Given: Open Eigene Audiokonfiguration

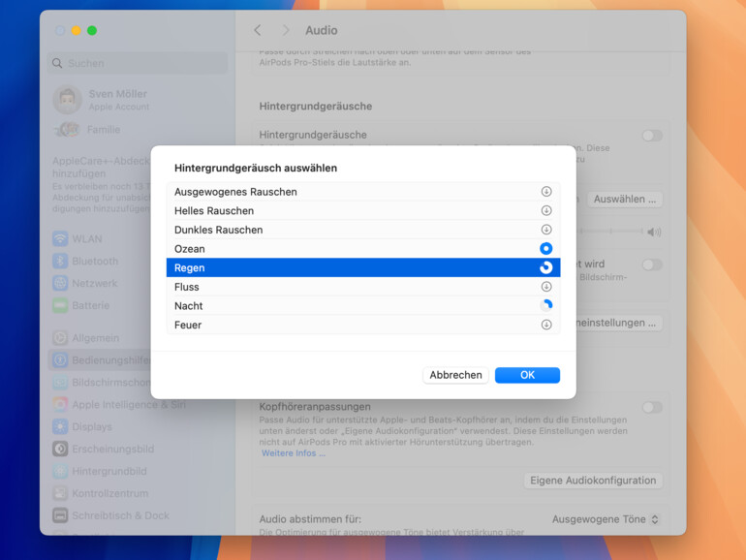Looking at the screenshot, I should pos(593,481).
